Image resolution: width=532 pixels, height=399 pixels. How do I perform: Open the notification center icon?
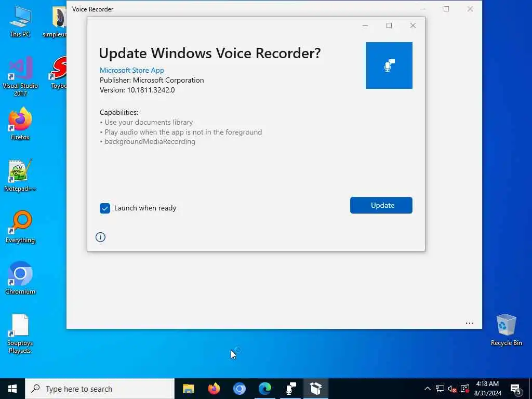pos(516,389)
